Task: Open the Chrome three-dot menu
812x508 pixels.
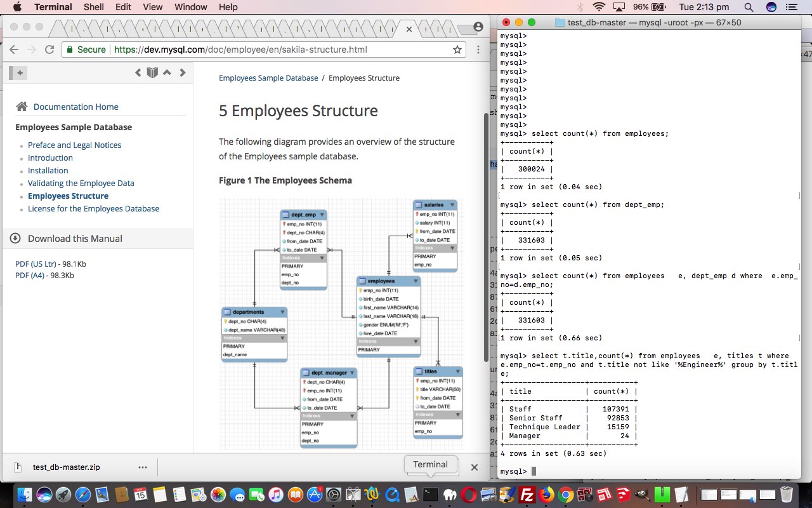Action: [478, 50]
